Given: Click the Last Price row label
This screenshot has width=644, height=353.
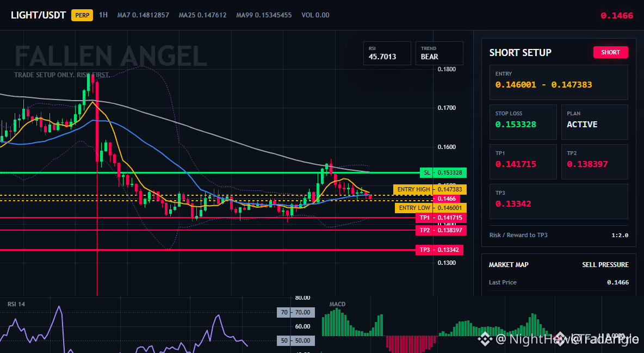Looking at the screenshot, I should [503, 282].
